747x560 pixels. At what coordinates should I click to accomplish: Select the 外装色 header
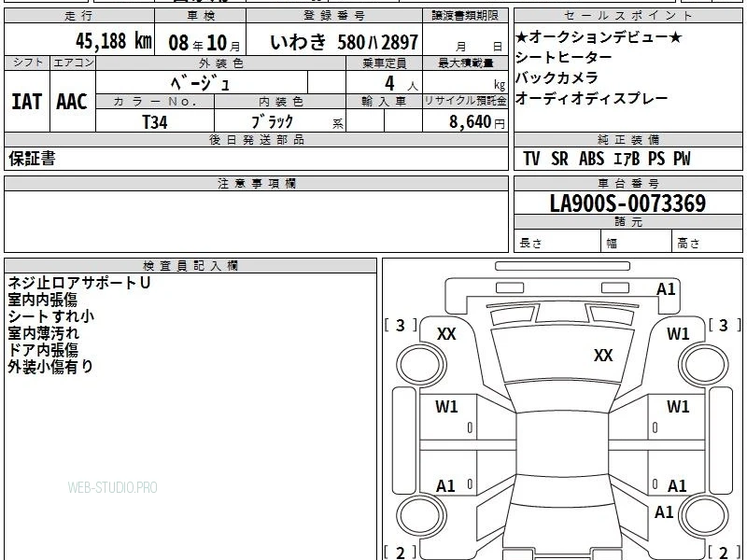pyautogui.click(x=221, y=63)
